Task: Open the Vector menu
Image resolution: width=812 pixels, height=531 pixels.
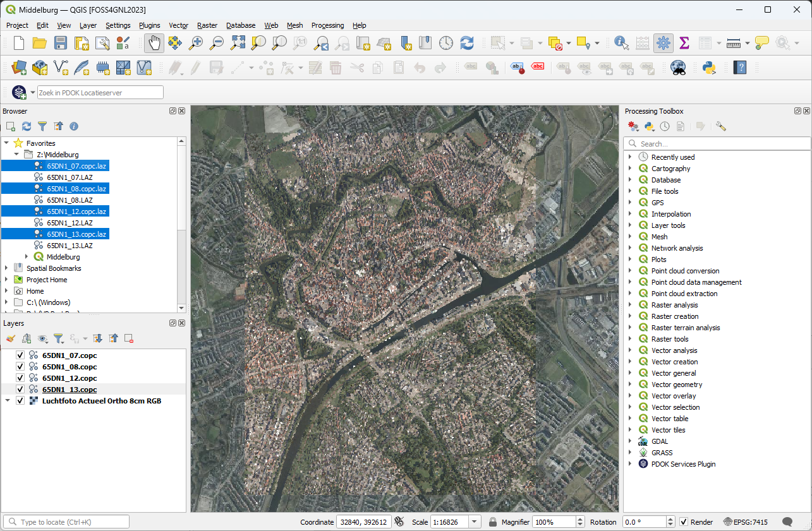Action: coord(178,25)
